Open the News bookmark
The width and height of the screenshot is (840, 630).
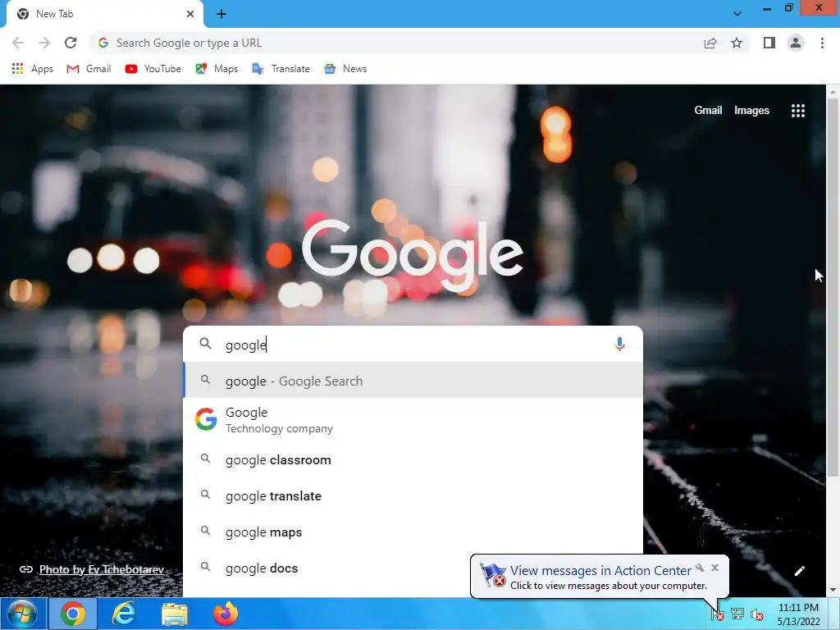coord(345,69)
